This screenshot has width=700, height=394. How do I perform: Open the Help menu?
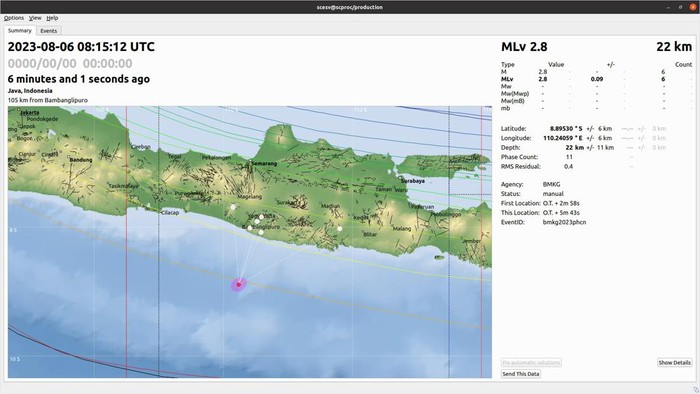(x=52, y=18)
